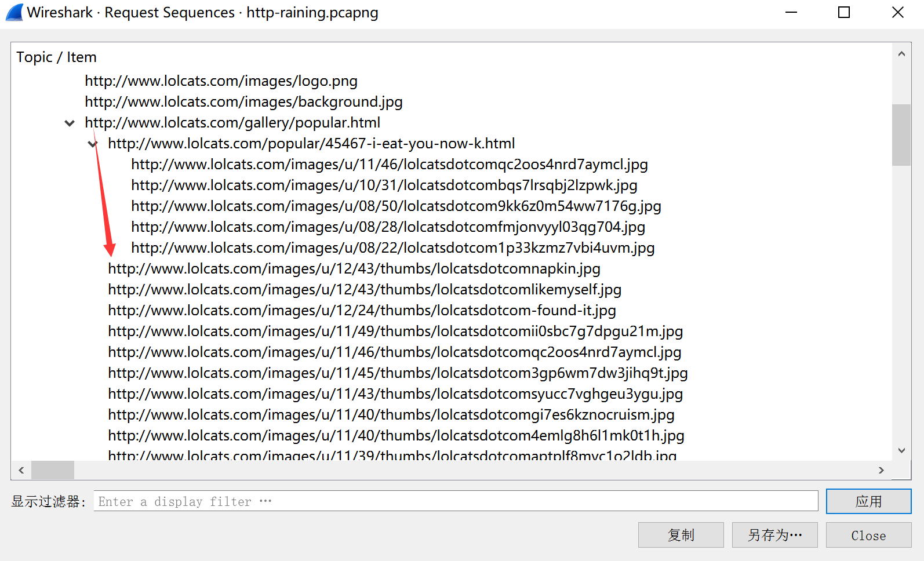
Task: Select the thumbs/lolcatsdotcom4emlg8h6l1mk0t1h.jpg row
Action: (x=396, y=436)
